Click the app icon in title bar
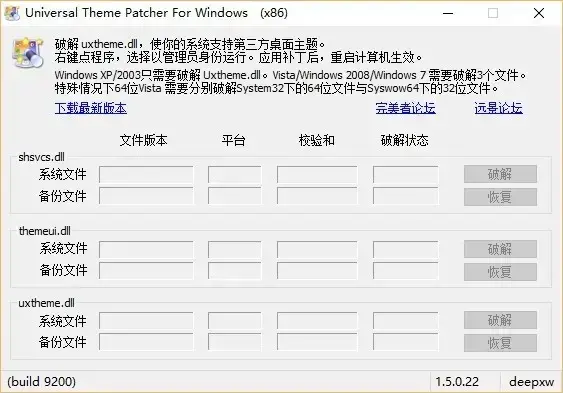This screenshot has width=563, height=393. [12, 13]
